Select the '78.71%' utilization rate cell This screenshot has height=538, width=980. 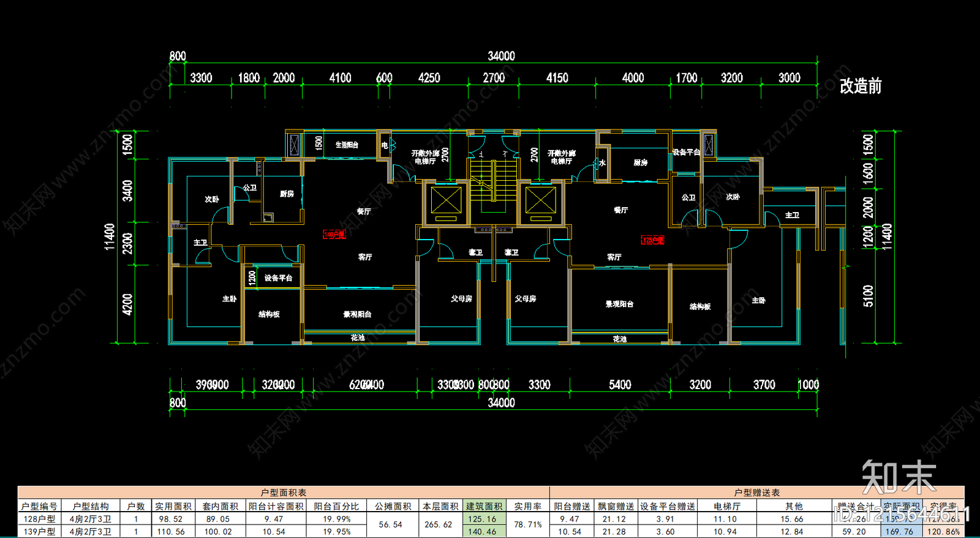point(528,525)
